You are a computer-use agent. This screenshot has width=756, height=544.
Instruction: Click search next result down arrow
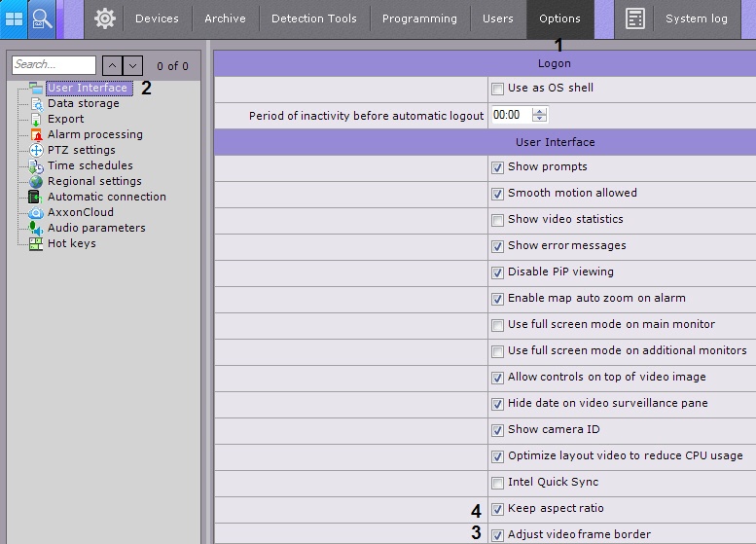tap(133, 65)
